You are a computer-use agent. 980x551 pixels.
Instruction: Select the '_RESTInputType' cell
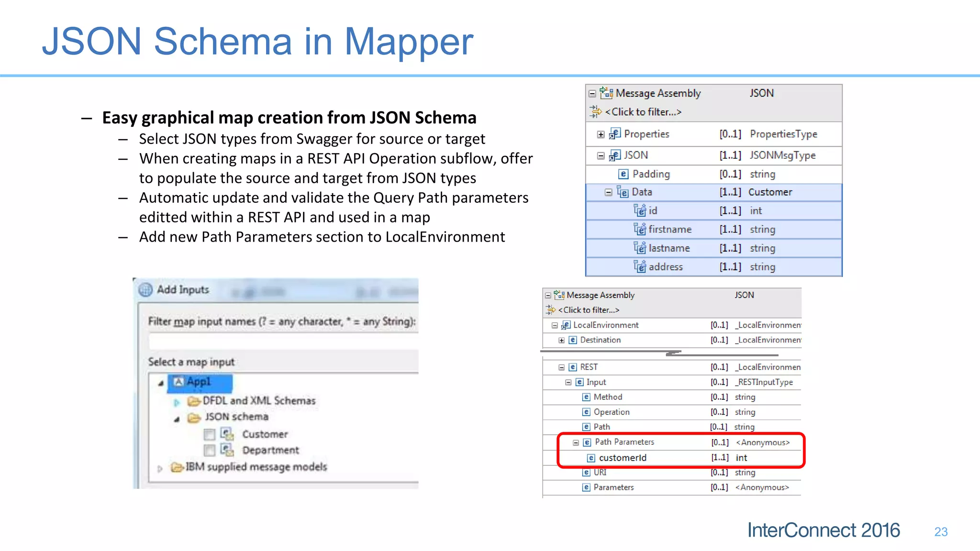(x=764, y=382)
